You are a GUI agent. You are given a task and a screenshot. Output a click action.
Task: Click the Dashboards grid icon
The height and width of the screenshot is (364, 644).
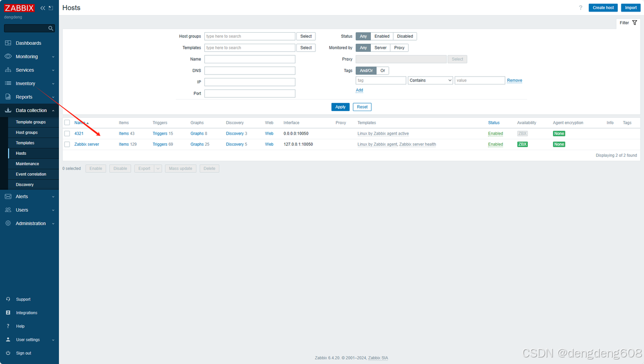point(8,43)
